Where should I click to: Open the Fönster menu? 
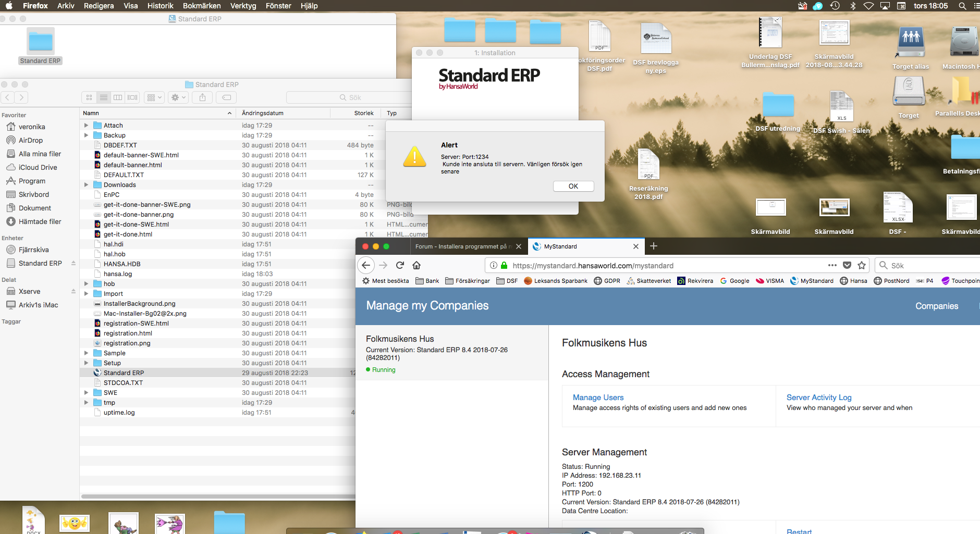coord(278,6)
